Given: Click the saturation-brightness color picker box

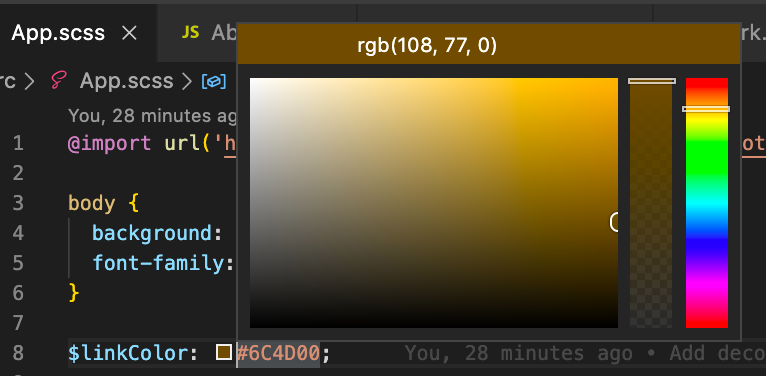Looking at the screenshot, I should coord(434,203).
